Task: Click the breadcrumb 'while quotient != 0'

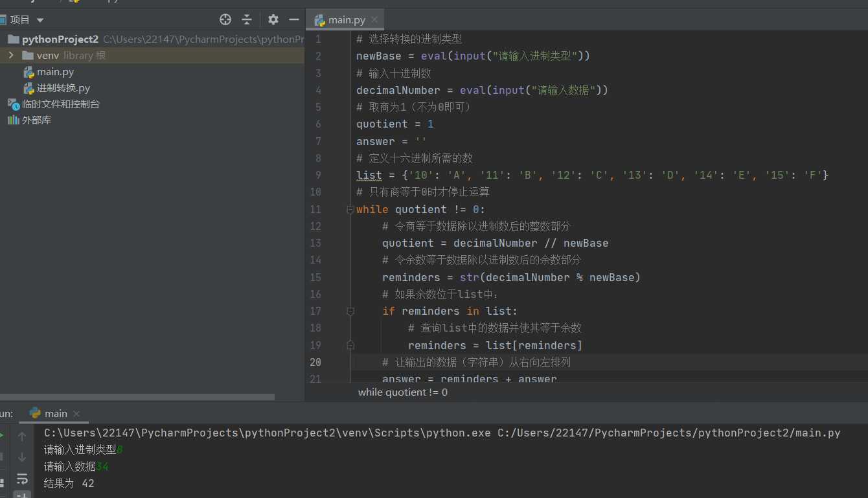Action: point(403,392)
